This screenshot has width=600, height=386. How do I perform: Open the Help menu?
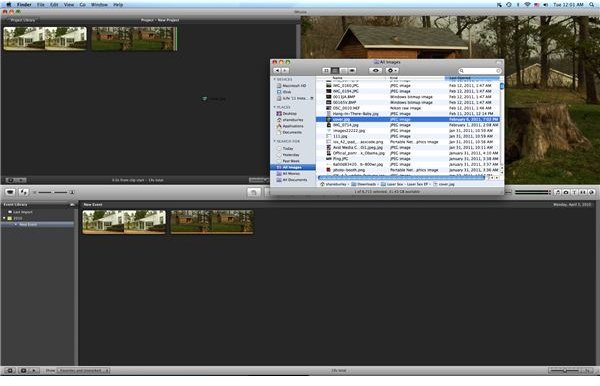118,5
